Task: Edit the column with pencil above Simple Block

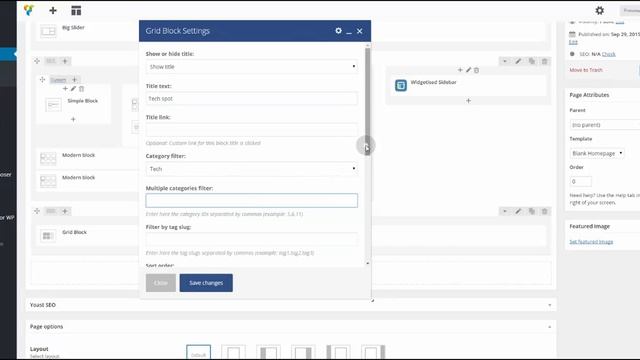Action: (73, 89)
